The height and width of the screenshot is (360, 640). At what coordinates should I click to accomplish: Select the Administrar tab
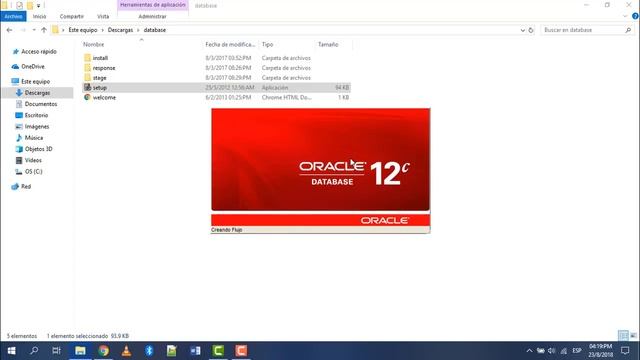152,16
